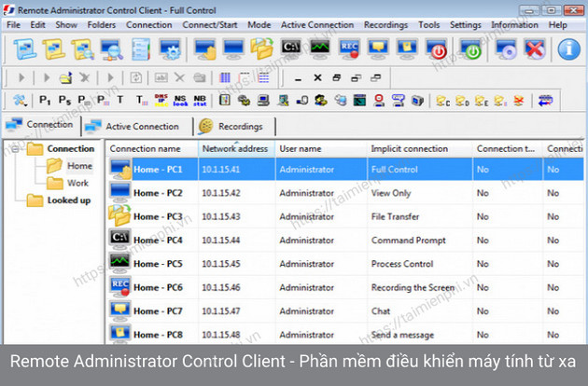Open File Transfer mode from toolbar

pos(261,49)
